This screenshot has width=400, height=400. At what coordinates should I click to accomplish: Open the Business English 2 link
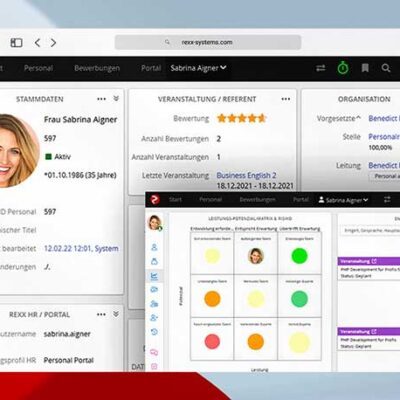coord(246,175)
